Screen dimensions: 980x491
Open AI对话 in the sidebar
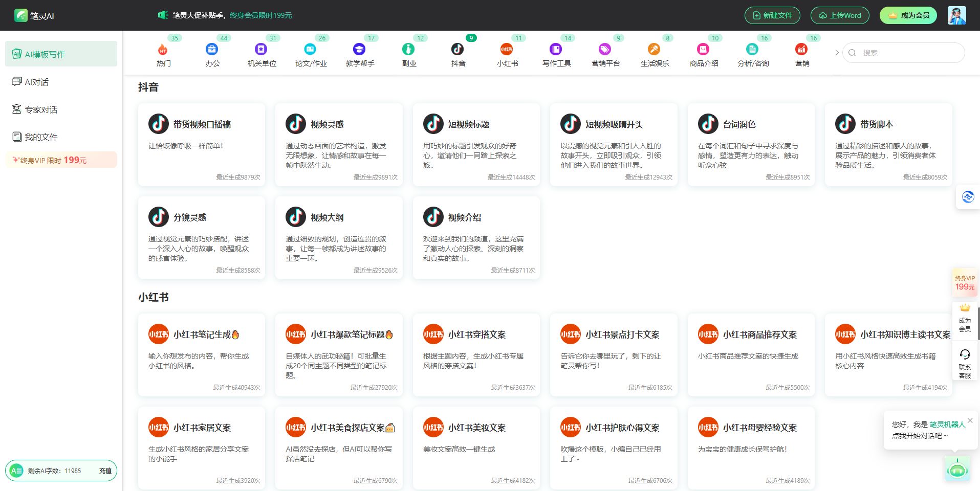(61, 82)
